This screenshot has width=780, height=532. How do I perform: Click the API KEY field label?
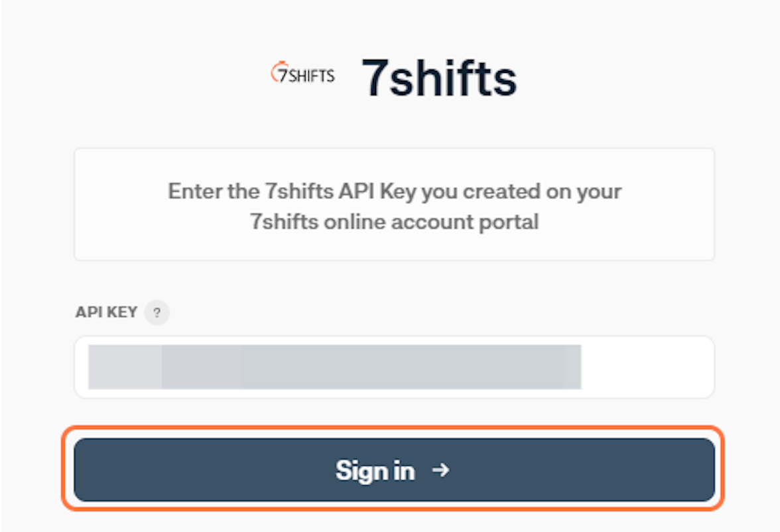click(106, 312)
